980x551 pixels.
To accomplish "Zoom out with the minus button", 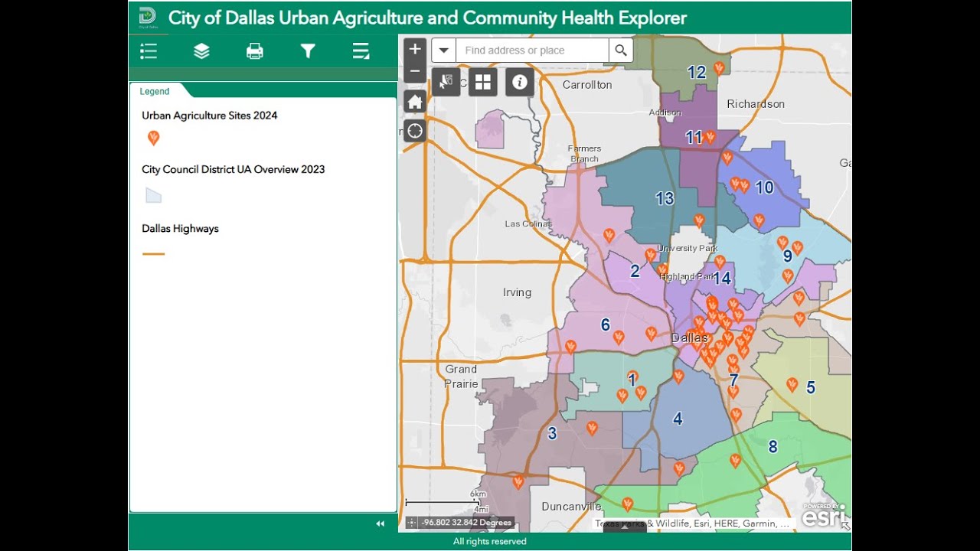I will 415,72.
